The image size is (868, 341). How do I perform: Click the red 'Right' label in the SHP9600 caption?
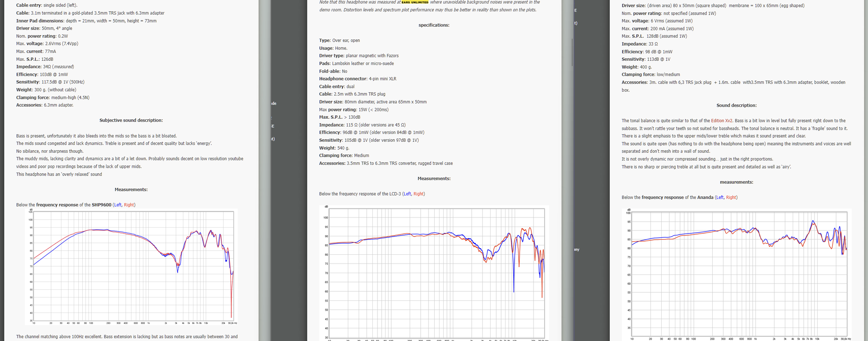pos(129,205)
